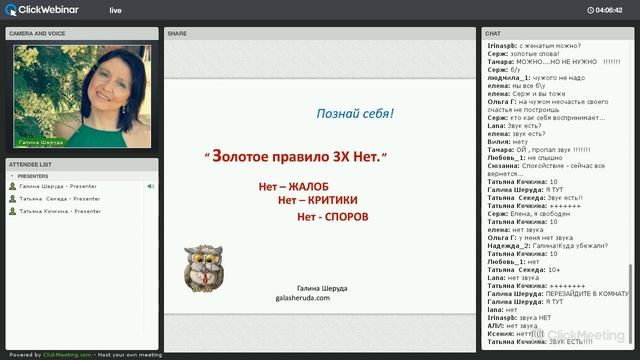Click the chat message АЛИ: нет звука

512,326
